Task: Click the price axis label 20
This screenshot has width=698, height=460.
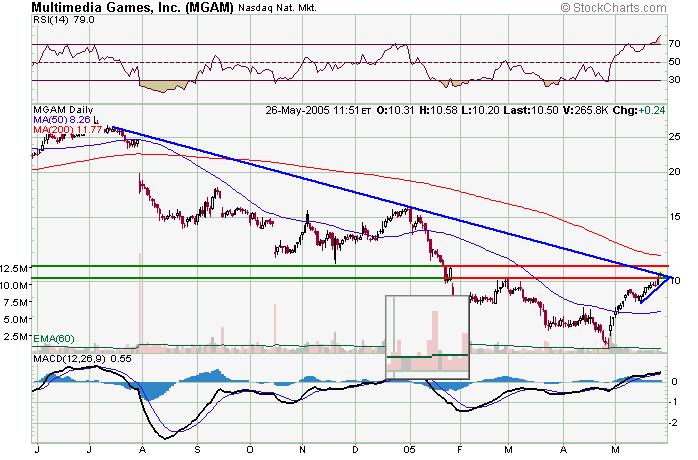Action: [x=674, y=172]
